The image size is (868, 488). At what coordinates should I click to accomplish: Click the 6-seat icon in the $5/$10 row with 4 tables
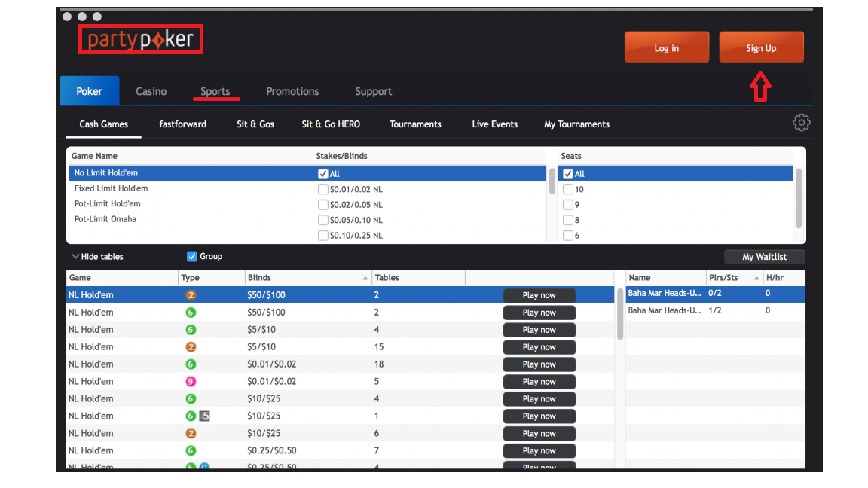click(191, 330)
